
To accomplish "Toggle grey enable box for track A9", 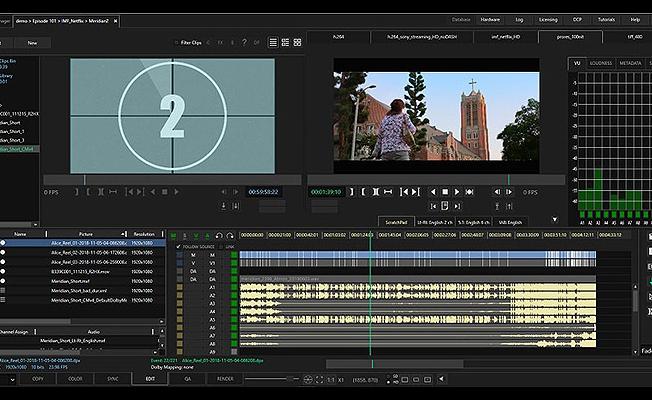I will pyautogui.click(x=234, y=352).
